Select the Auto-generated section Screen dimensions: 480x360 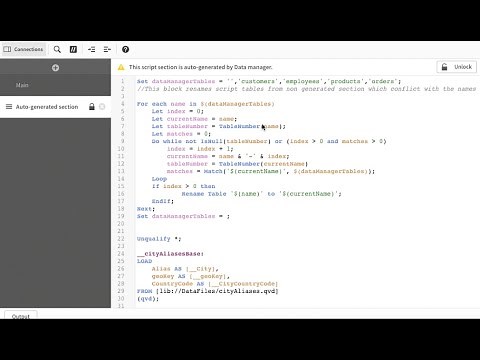pyautogui.click(x=55, y=107)
